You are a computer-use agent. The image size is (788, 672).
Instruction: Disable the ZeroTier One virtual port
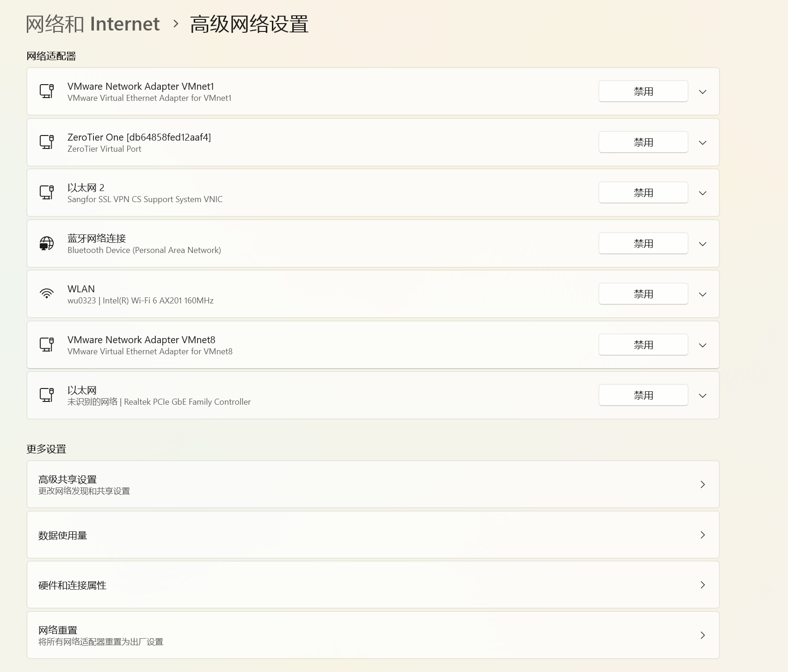(643, 142)
